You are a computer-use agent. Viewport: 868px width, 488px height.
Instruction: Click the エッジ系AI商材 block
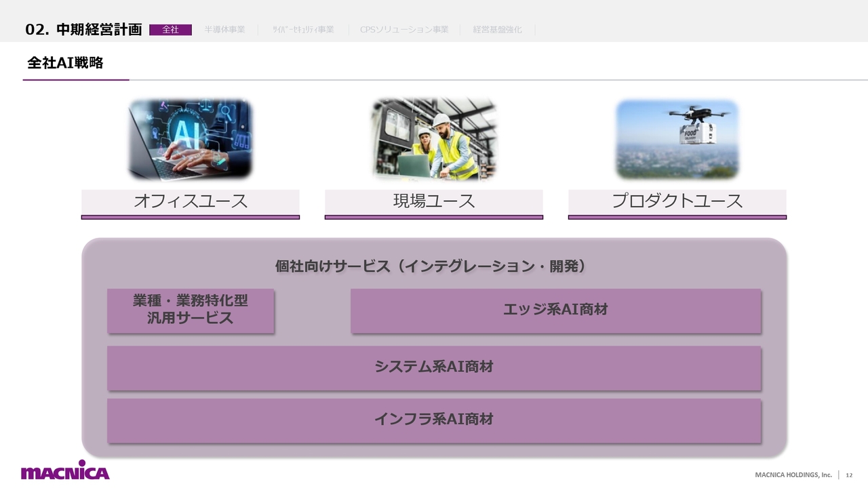coord(555,310)
